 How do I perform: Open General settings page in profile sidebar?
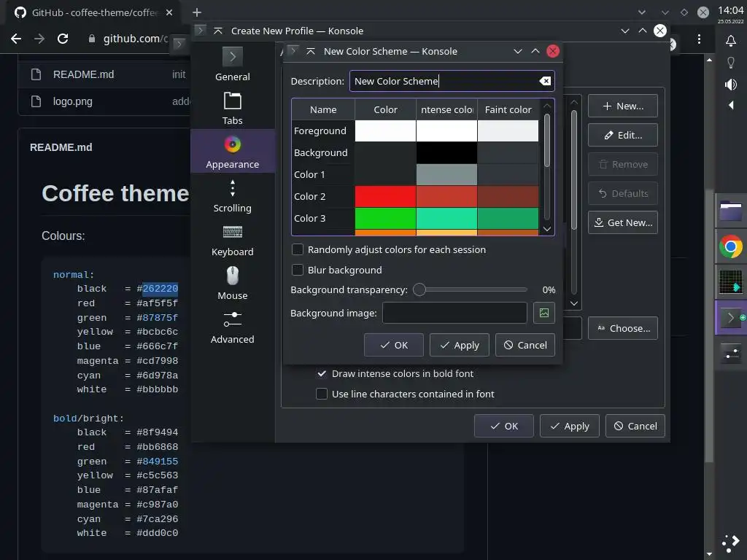pyautogui.click(x=233, y=64)
